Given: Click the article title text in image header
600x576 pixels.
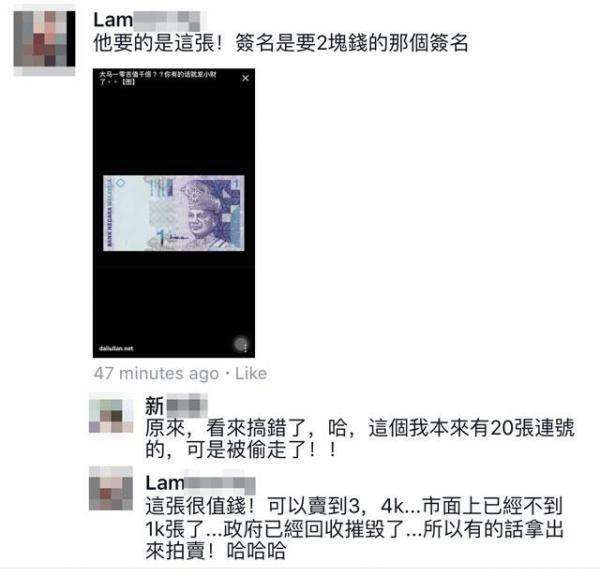Looking at the screenshot, I should click(158, 78).
